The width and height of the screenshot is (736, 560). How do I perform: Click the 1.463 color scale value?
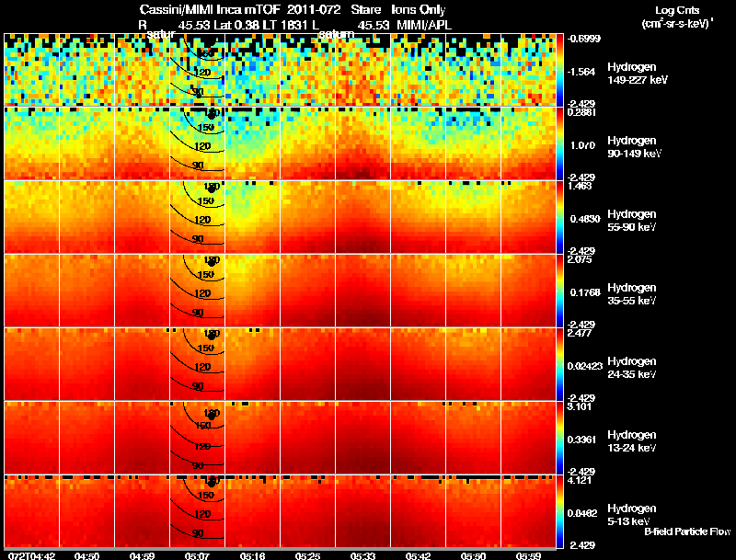tap(580, 186)
